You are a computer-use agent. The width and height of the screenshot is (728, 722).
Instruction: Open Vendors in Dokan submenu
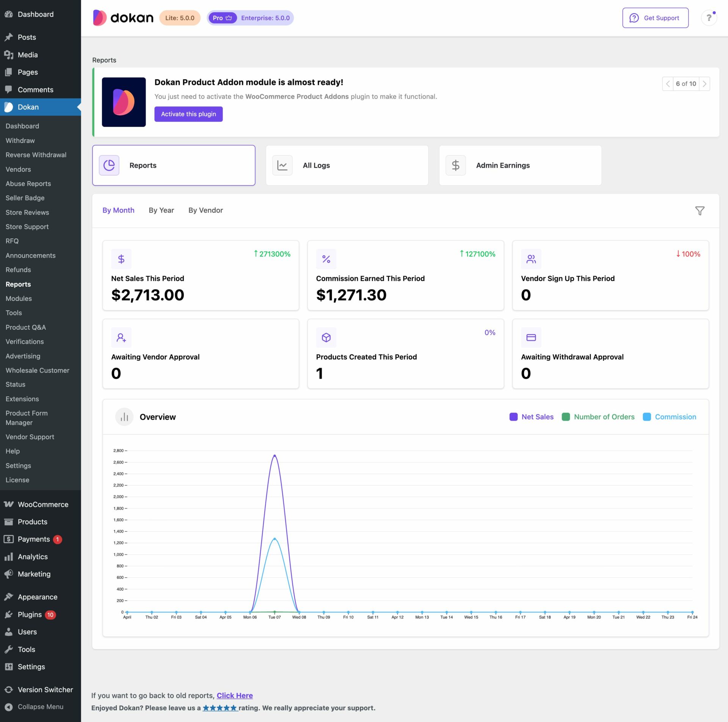[18, 169]
